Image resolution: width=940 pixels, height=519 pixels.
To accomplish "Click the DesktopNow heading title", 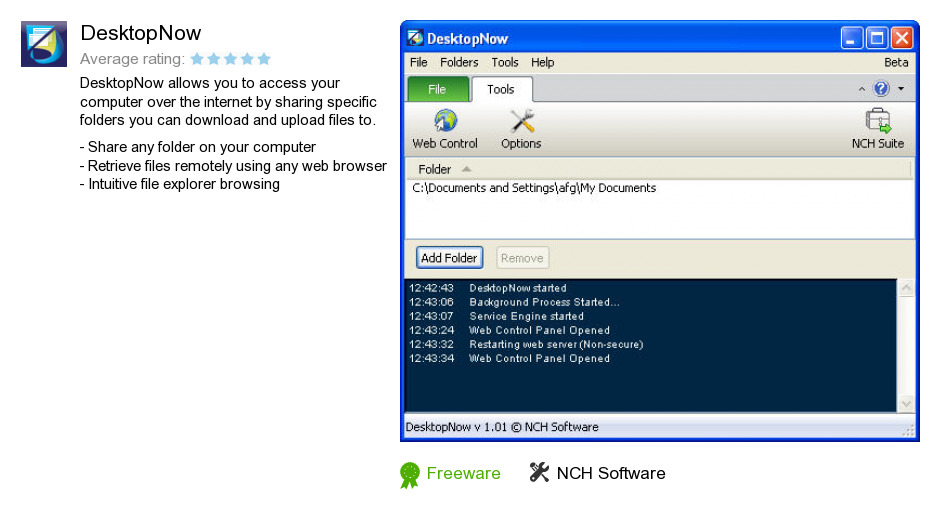I will (x=141, y=33).
